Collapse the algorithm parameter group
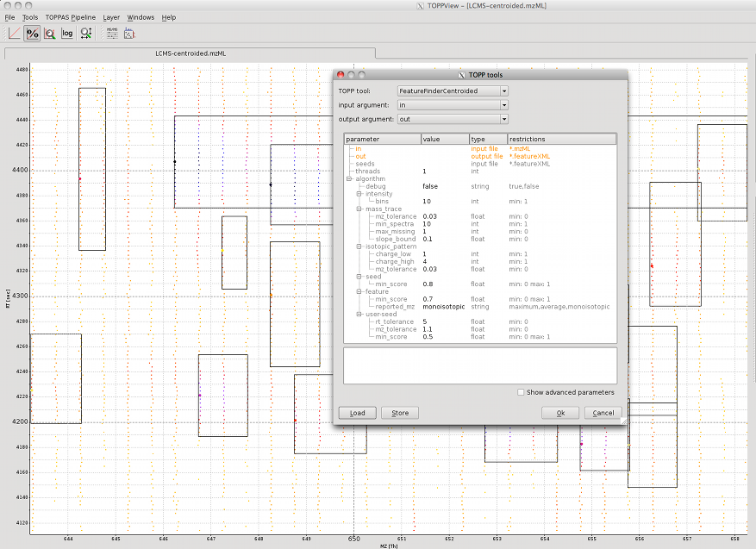The width and height of the screenshot is (756, 549). pyautogui.click(x=349, y=178)
